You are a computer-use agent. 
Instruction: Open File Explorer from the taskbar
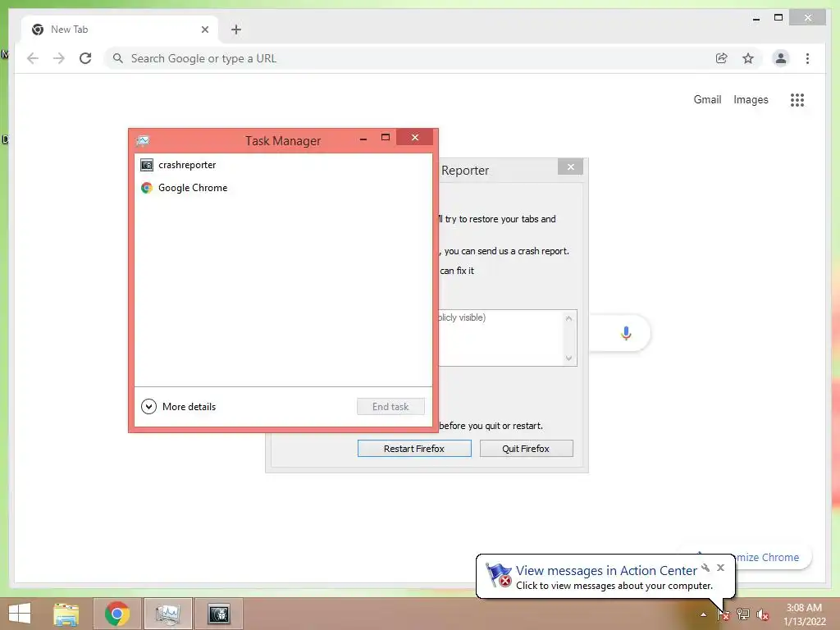pyautogui.click(x=66, y=614)
